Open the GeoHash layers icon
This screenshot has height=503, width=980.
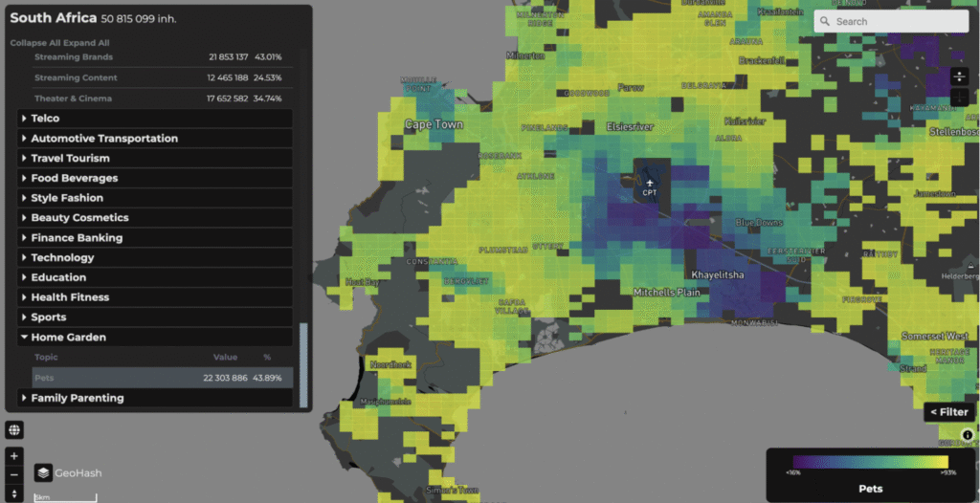44,472
